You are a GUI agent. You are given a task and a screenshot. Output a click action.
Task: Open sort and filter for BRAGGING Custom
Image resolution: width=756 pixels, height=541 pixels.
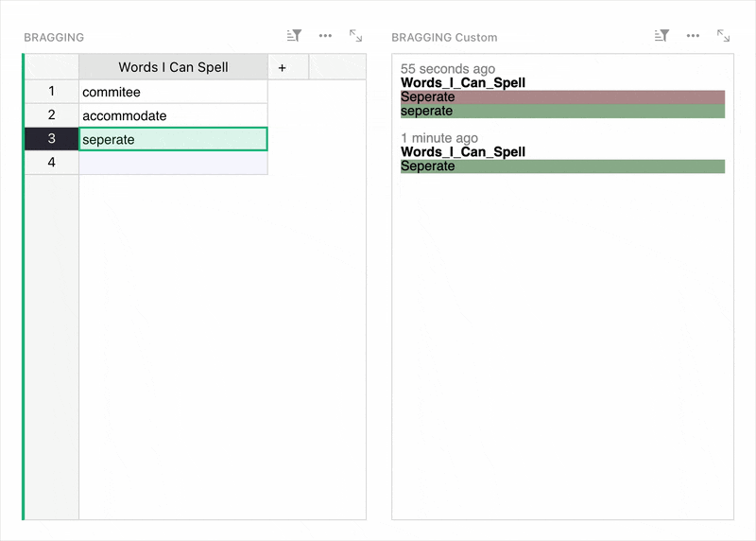pos(661,36)
